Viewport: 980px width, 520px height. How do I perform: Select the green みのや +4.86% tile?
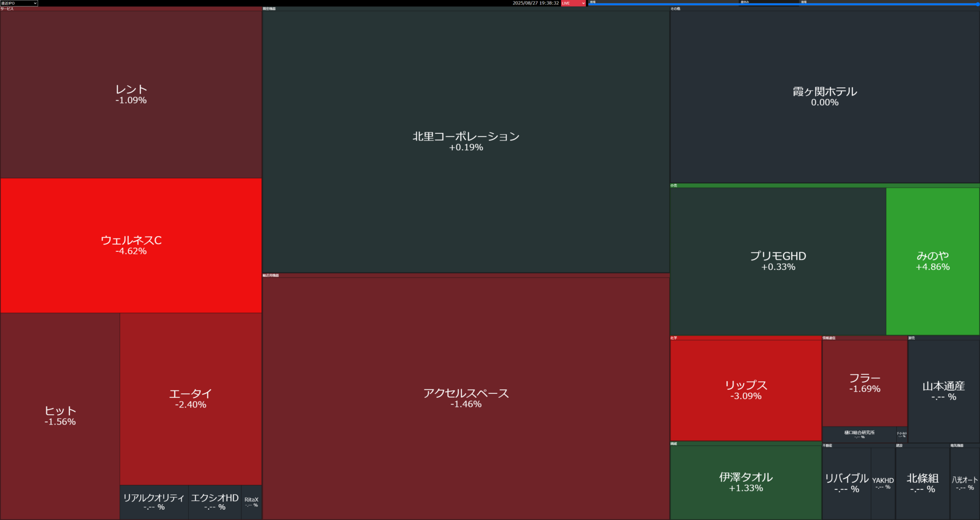(x=933, y=261)
